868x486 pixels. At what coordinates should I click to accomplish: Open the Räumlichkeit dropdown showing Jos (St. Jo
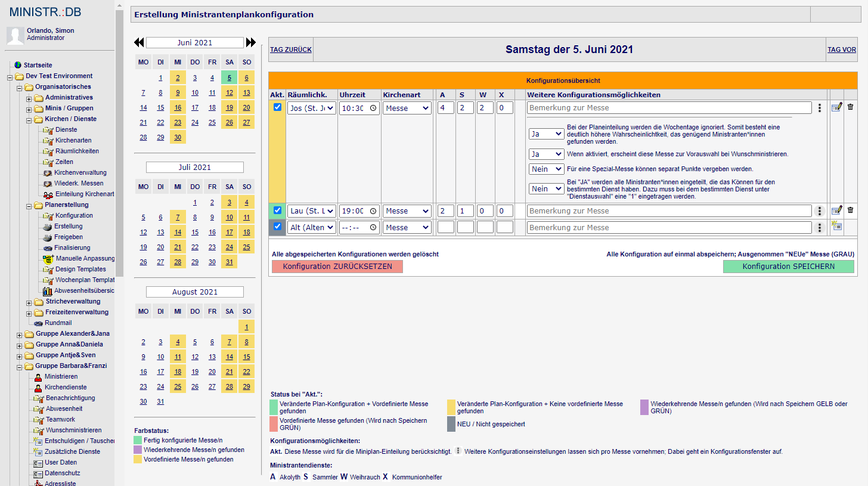[x=312, y=108]
